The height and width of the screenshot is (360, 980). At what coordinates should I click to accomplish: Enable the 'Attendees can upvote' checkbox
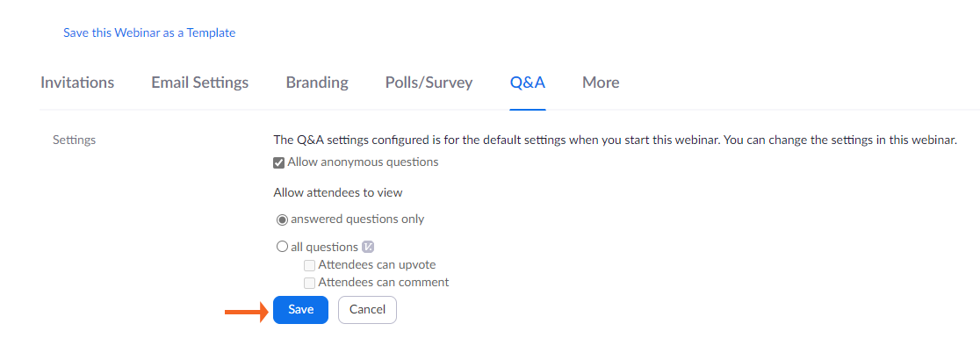pos(310,265)
